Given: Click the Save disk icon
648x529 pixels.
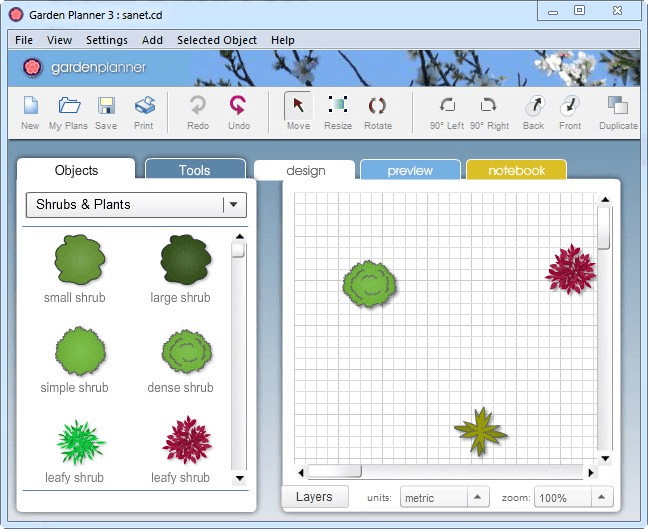Looking at the screenshot, I should point(106,106).
